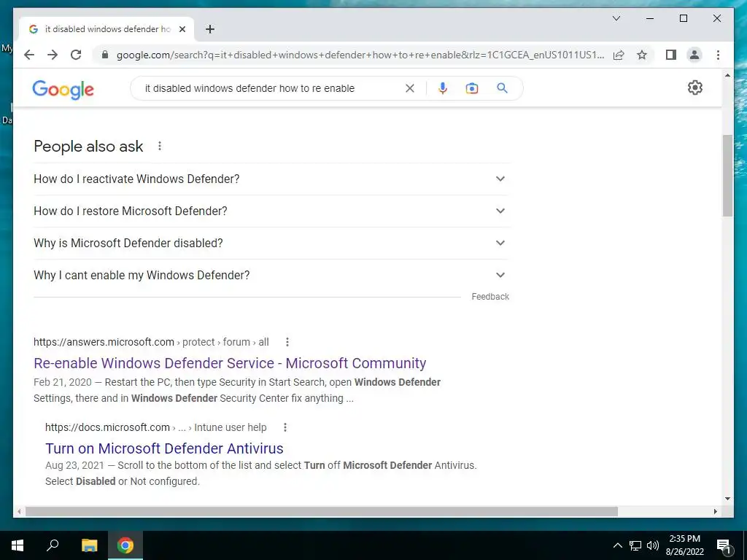Open Chrome's three-dot menu

click(718, 55)
